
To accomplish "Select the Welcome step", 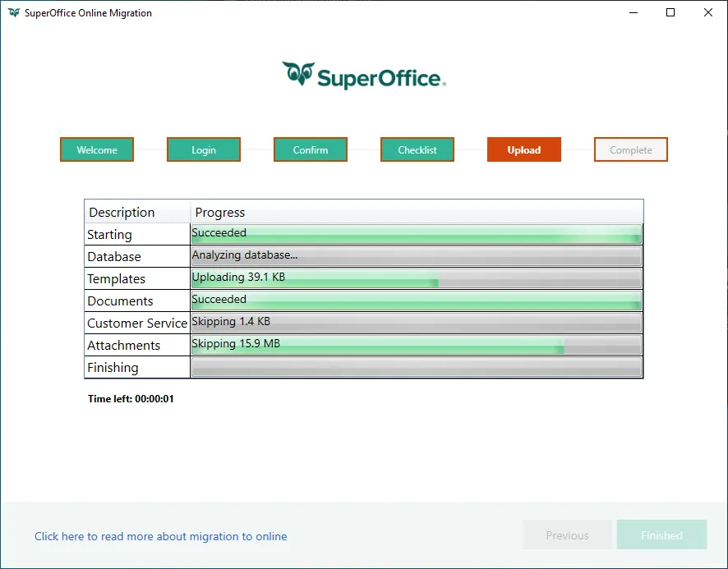I will coord(97,150).
